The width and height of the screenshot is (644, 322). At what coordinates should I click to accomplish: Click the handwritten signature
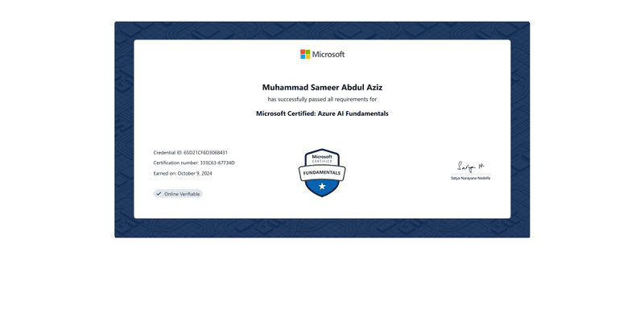[x=471, y=167]
